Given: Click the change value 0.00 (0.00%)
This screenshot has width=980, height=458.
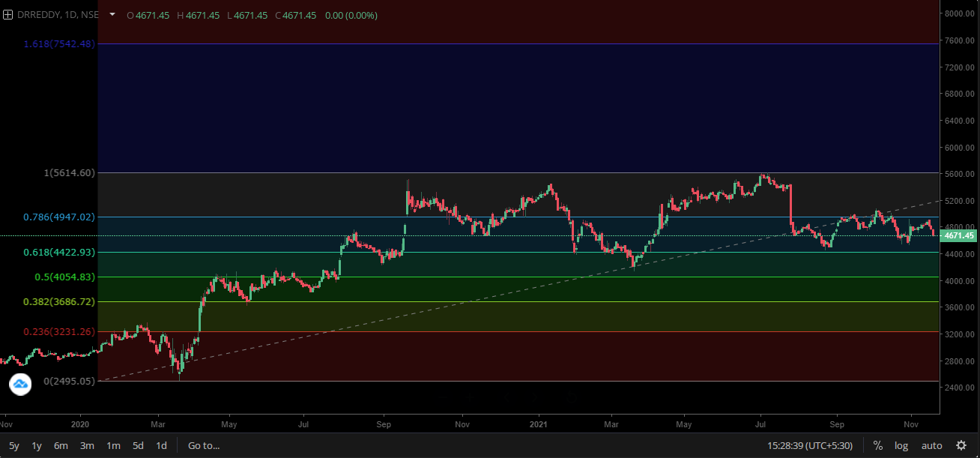Looking at the screenshot, I should pyautogui.click(x=351, y=15).
